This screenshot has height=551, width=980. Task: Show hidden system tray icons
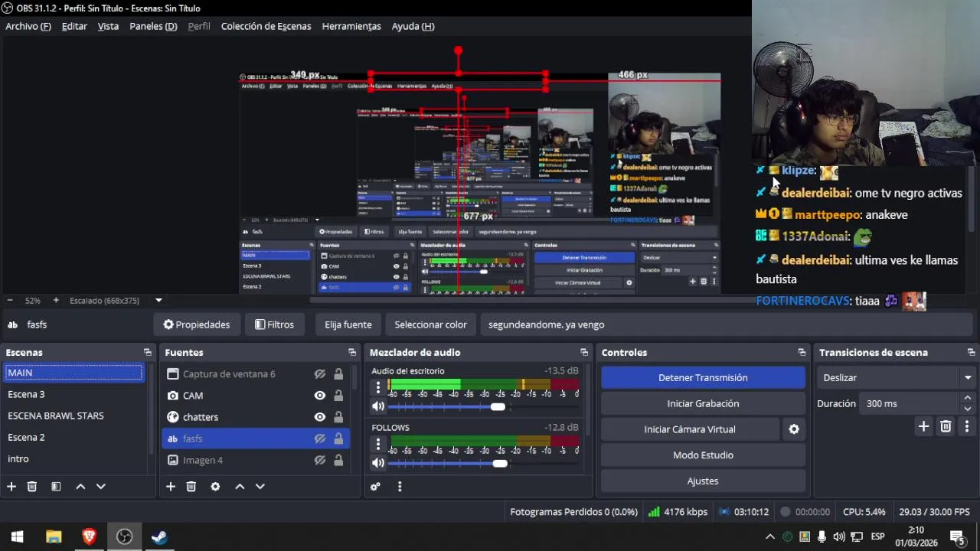coord(770,536)
